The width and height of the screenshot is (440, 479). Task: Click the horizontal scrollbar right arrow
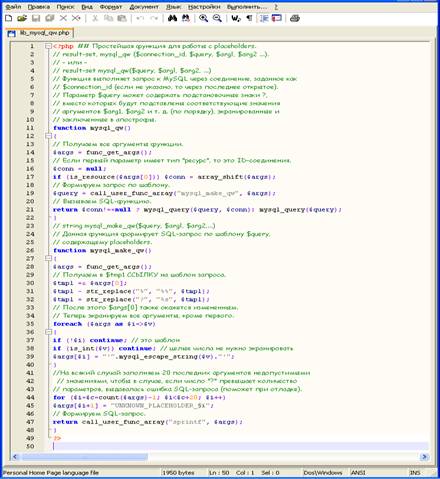pos(424,457)
